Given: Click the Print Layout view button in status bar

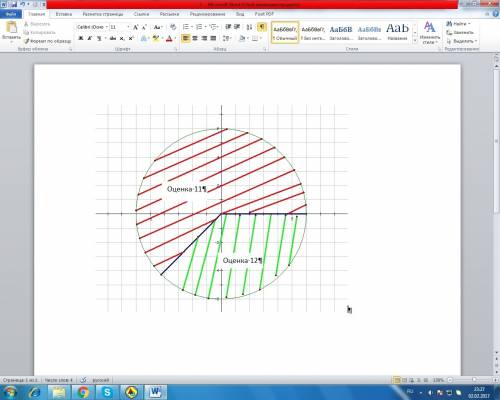Looking at the screenshot, I should point(397,380).
